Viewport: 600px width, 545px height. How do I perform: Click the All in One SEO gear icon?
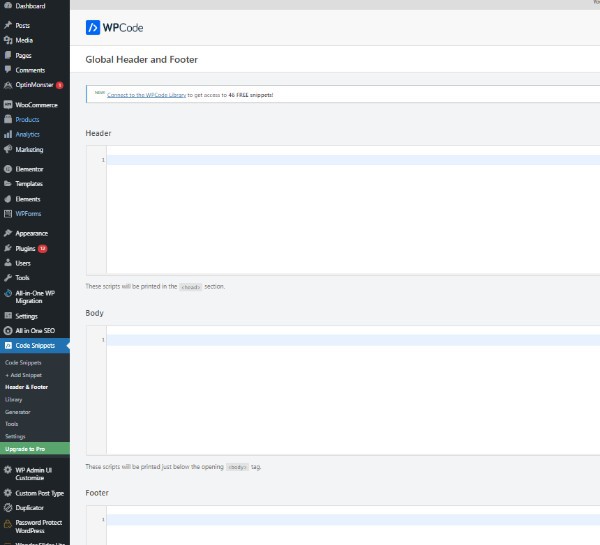pos(8,331)
